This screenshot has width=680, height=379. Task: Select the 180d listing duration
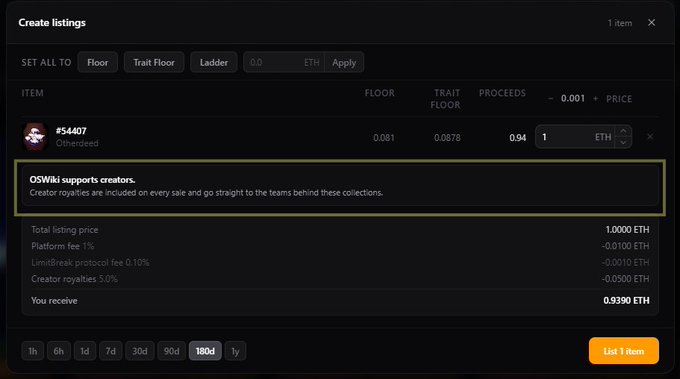(x=205, y=351)
